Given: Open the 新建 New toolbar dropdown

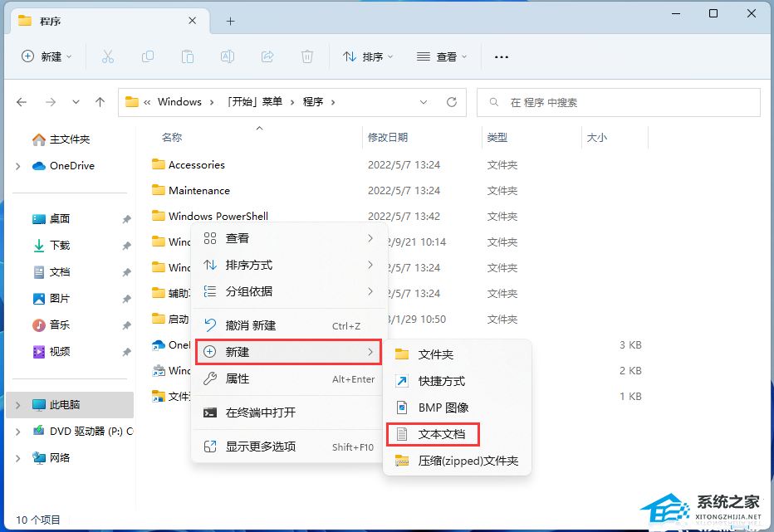Looking at the screenshot, I should click(x=47, y=56).
